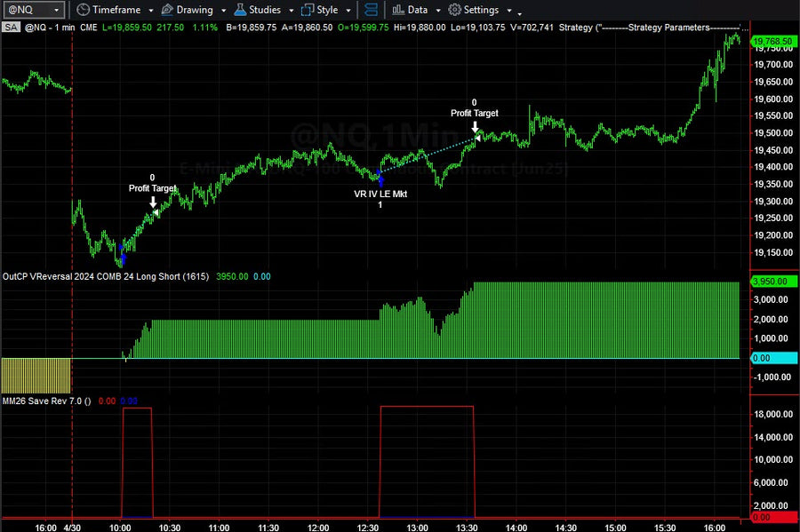Click the 19,150.00 price axis label

point(773,253)
